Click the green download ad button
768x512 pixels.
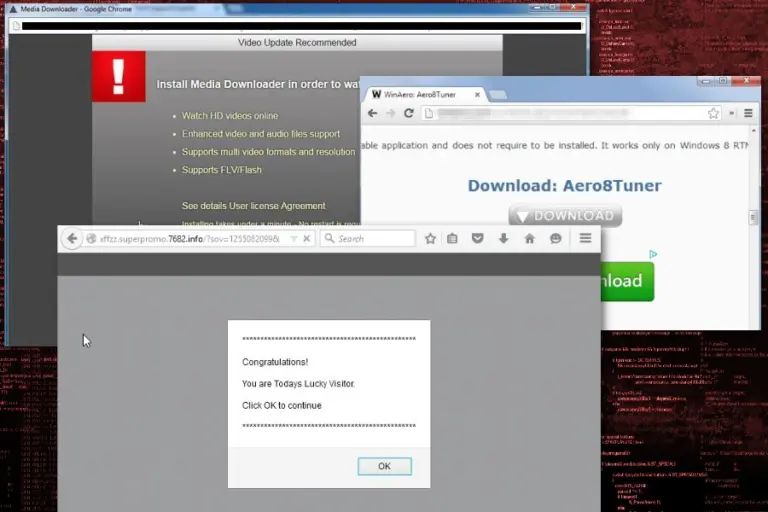click(x=627, y=281)
